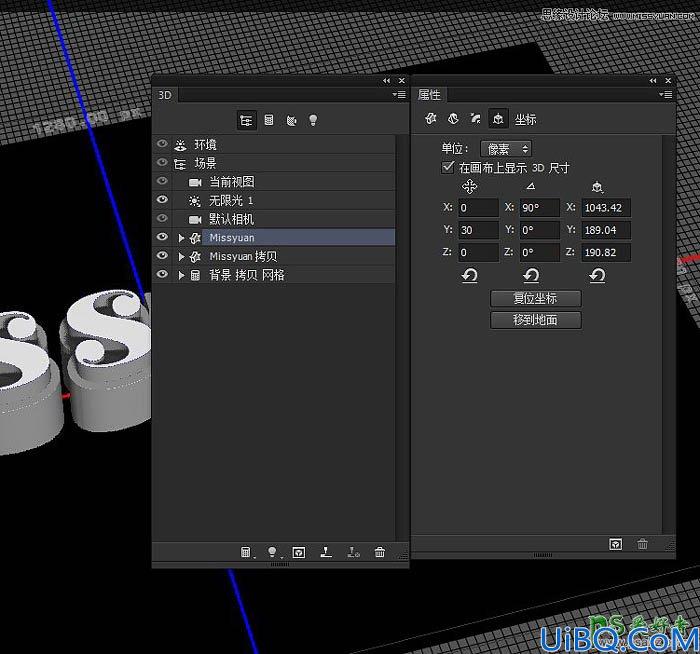Click the 场景 scene icon
This screenshot has height=654, width=700.
point(180,164)
